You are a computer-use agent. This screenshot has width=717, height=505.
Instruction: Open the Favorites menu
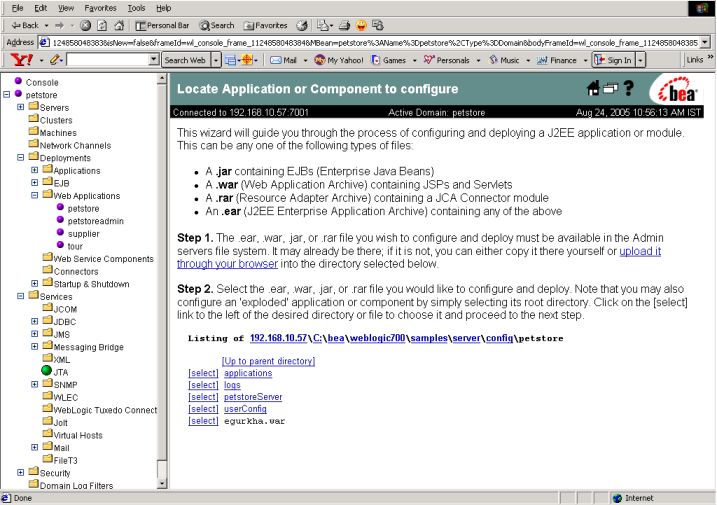tap(101, 8)
